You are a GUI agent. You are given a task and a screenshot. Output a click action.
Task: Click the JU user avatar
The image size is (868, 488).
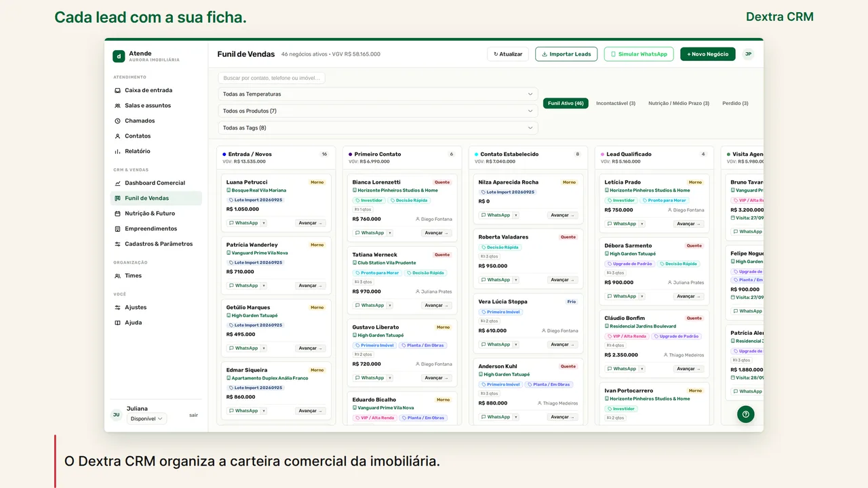pyautogui.click(x=116, y=415)
